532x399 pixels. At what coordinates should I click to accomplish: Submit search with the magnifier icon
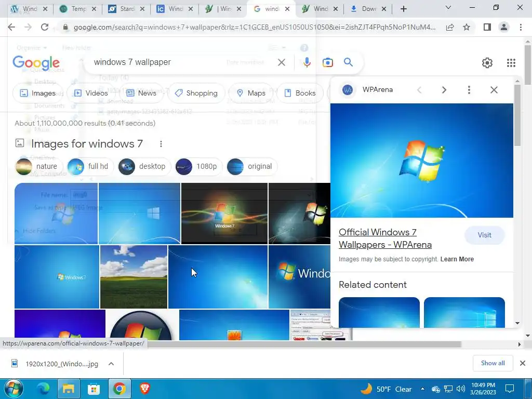tap(348, 62)
